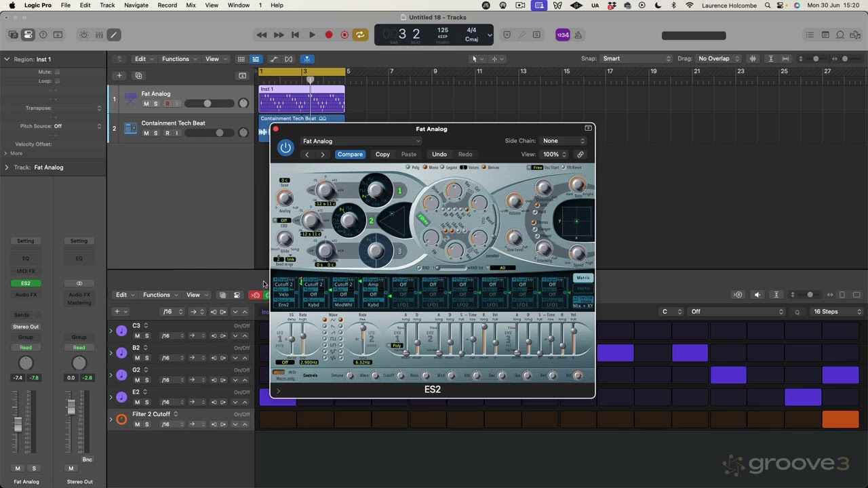Screen dimensions: 868x488
Task: Toggle the Metronome click
Action: click(578, 35)
